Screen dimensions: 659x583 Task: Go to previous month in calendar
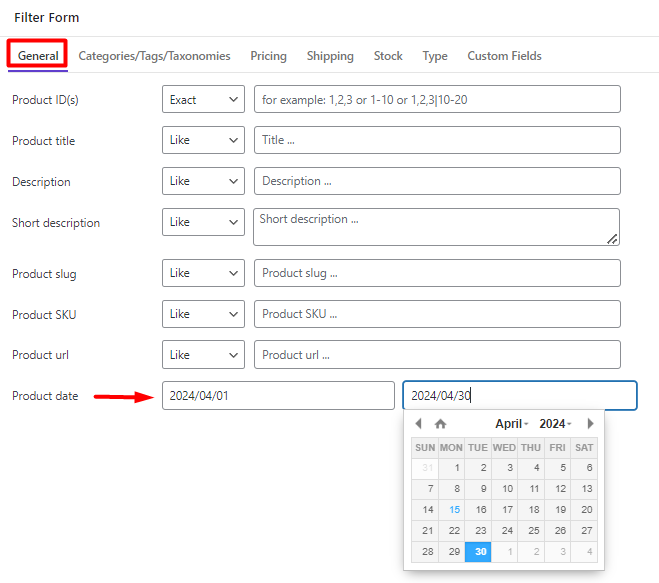click(418, 423)
